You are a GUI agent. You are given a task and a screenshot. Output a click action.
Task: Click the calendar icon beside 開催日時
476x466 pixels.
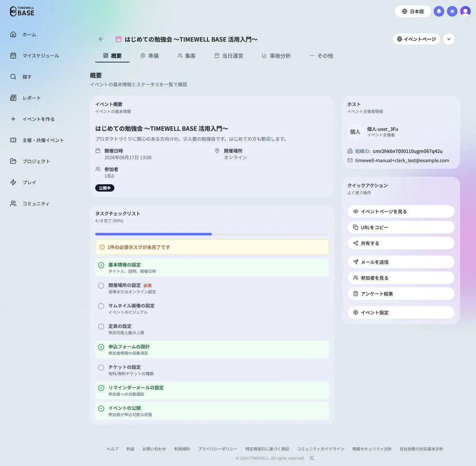click(98, 151)
